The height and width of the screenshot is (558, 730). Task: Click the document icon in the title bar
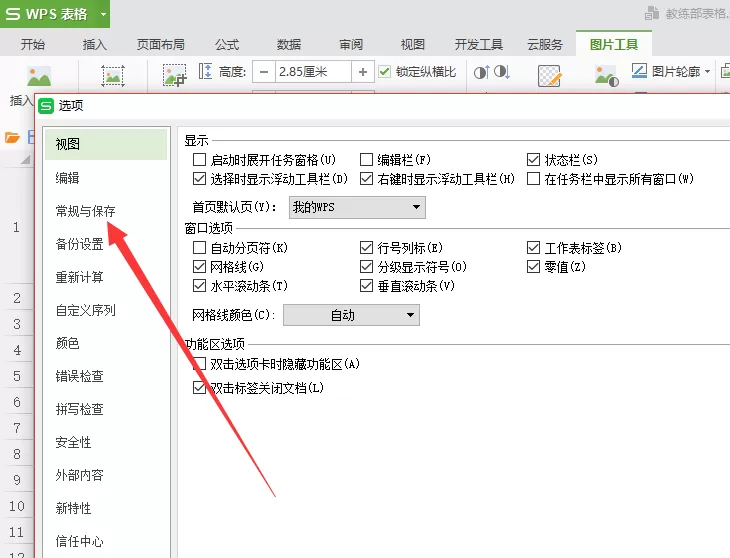click(652, 13)
